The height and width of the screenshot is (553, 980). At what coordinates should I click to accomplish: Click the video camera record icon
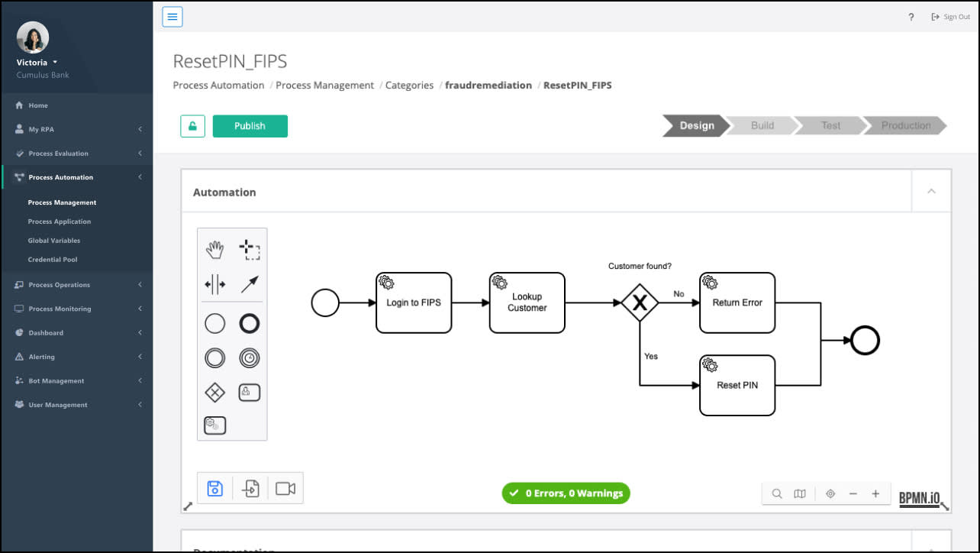click(285, 489)
